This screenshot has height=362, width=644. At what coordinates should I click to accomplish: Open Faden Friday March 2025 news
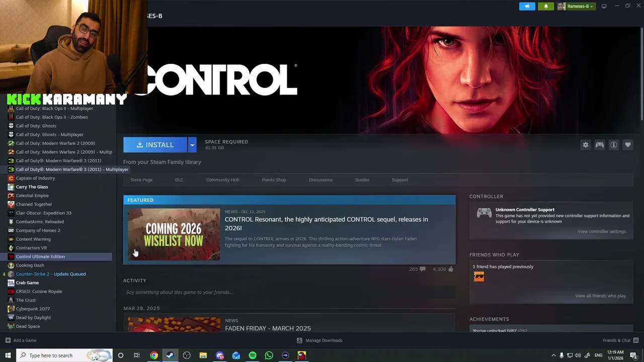pos(268,328)
